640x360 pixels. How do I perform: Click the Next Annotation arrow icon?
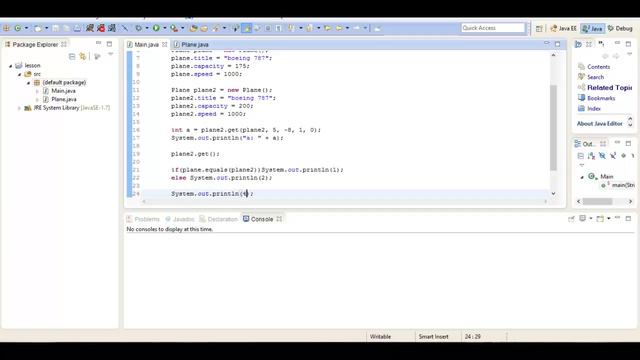291,28
